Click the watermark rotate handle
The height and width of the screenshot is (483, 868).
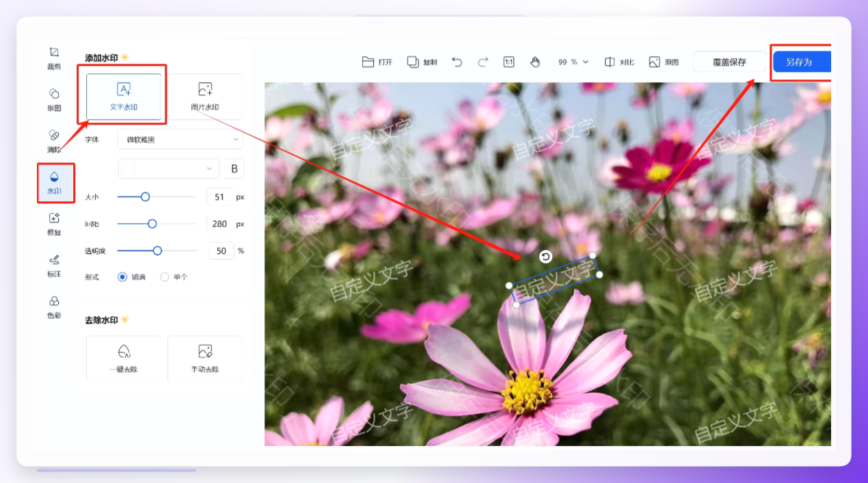(x=545, y=257)
